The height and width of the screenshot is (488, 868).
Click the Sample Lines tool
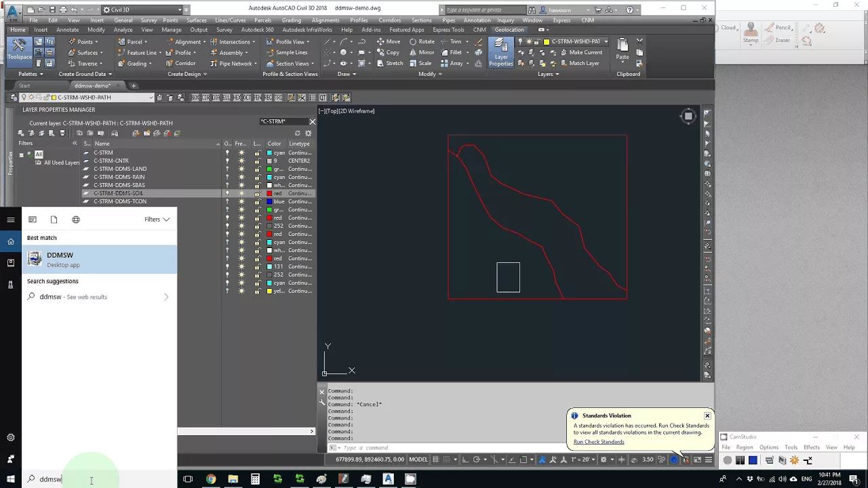tap(286, 52)
